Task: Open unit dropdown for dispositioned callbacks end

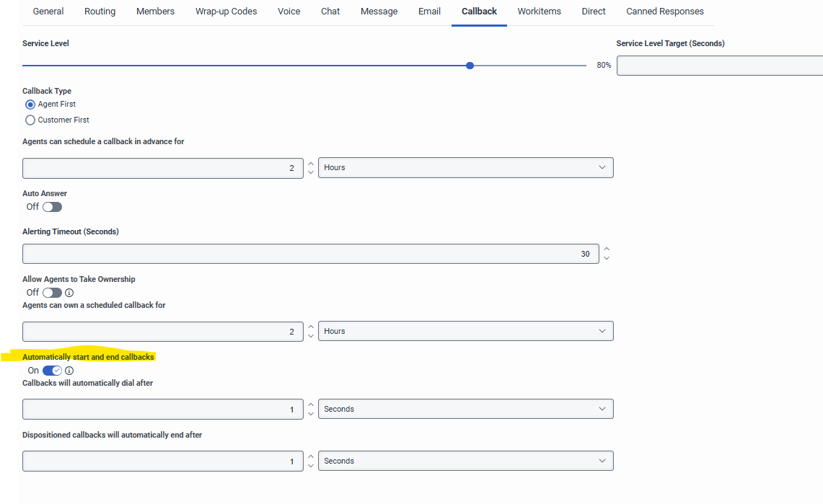Action: click(465, 461)
